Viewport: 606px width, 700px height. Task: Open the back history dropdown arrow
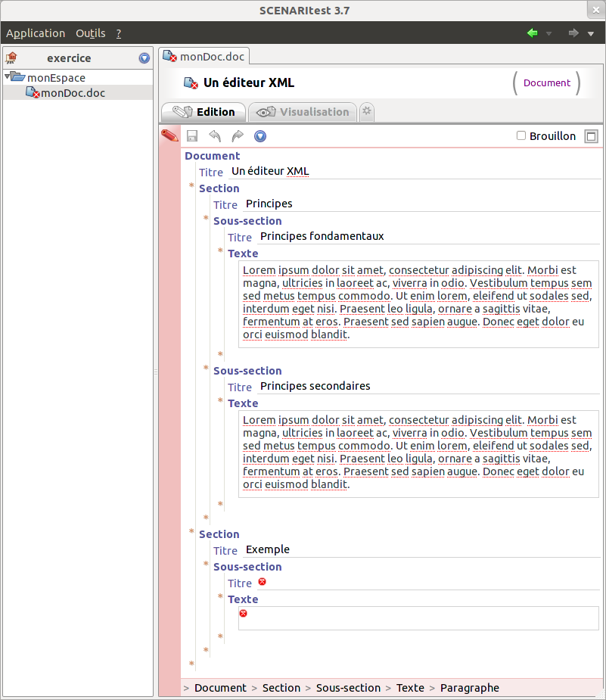click(x=549, y=34)
